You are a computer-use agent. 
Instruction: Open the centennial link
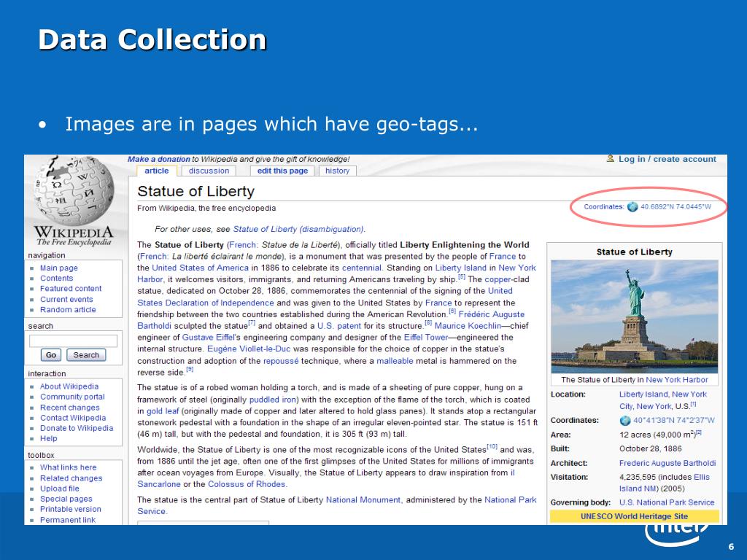(x=362, y=268)
